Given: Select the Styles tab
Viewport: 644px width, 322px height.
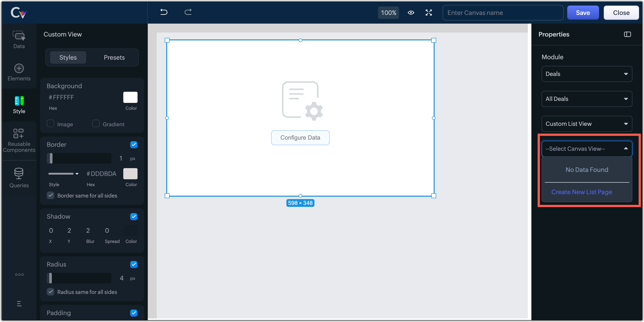Looking at the screenshot, I should click(68, 57).
